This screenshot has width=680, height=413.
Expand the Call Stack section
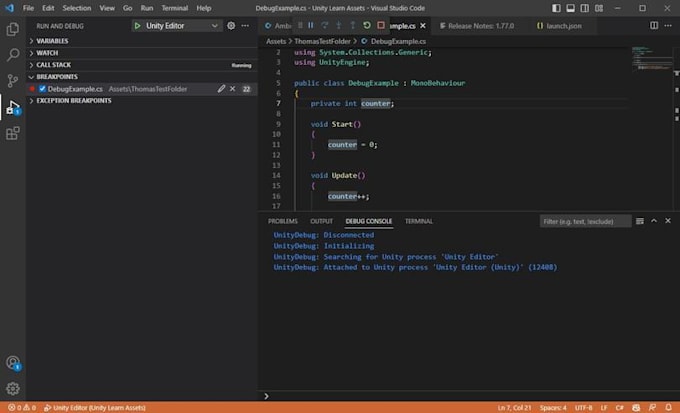pos(142,65)
